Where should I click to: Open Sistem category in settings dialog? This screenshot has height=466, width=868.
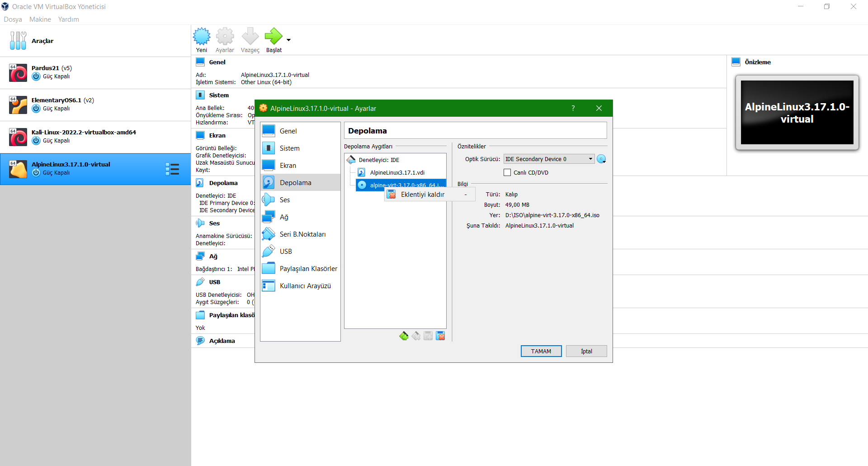300,148
